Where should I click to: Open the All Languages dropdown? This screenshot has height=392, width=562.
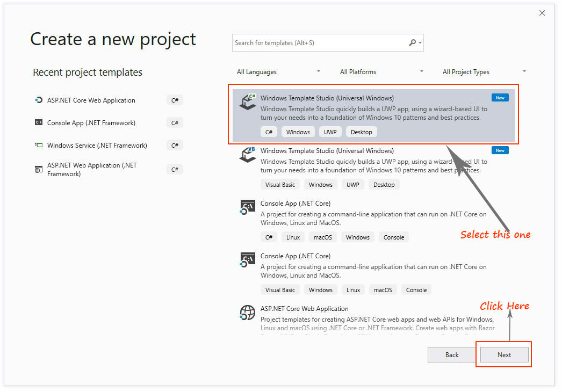click(x=278, y=71)
